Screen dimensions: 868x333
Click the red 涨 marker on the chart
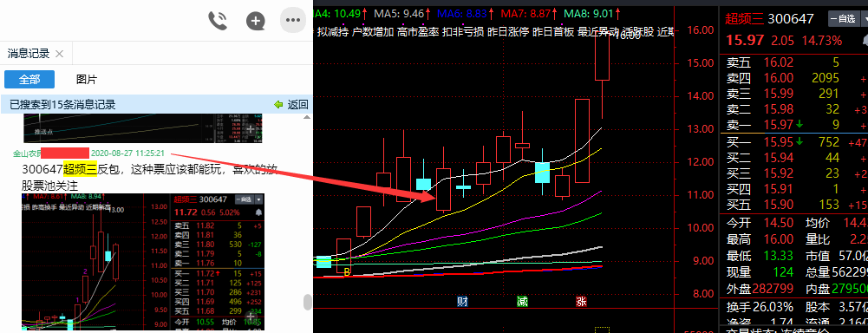click(581, 302)
